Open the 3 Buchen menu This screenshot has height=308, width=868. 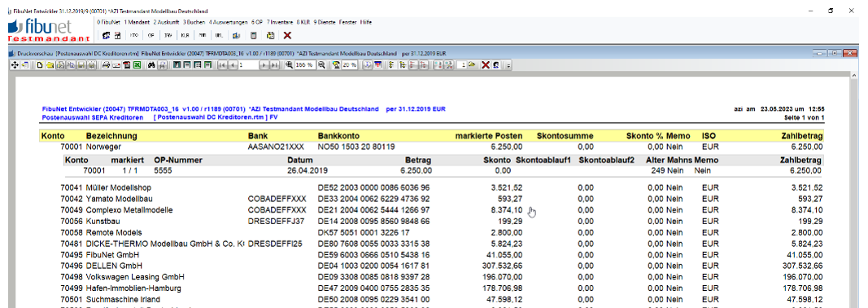click(x=194, y=22)
